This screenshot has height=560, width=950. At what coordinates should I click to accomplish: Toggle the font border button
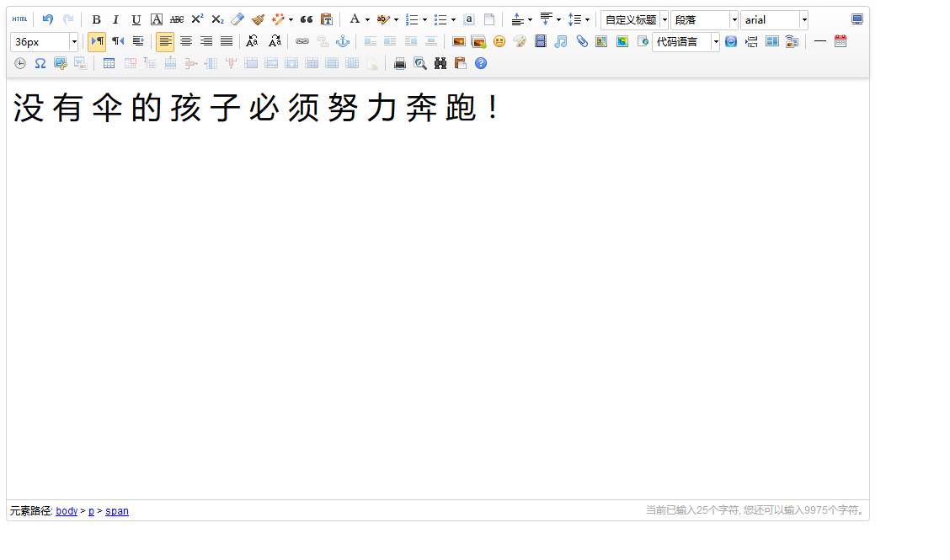click(157, 19)
